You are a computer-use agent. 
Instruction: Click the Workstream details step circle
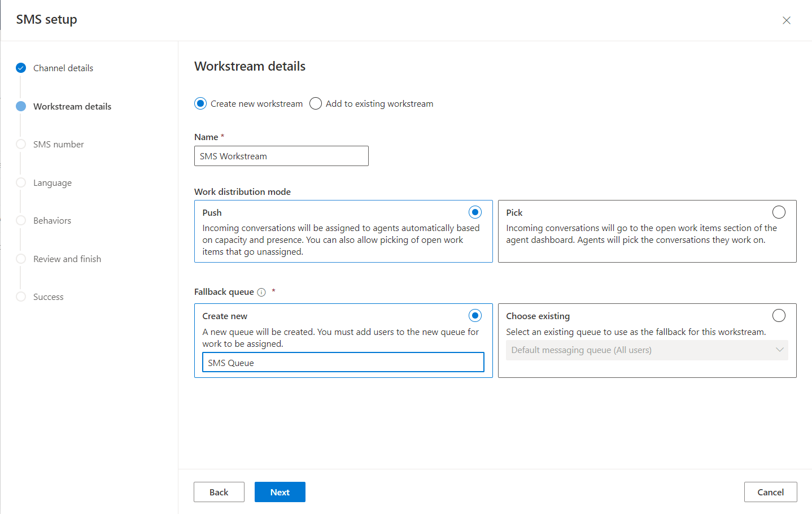click(x=20, y=106)
